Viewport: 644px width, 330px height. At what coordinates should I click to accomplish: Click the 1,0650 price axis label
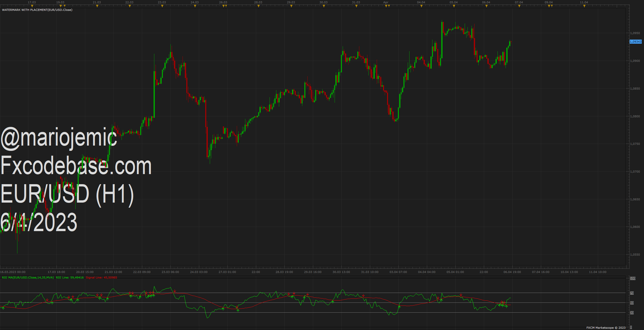(635, 199)
